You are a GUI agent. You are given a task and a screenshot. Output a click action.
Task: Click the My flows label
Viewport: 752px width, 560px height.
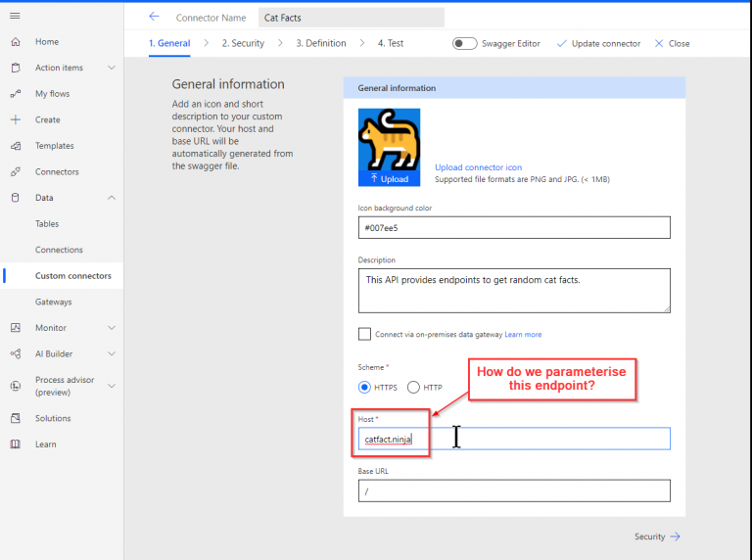(52, 93)
